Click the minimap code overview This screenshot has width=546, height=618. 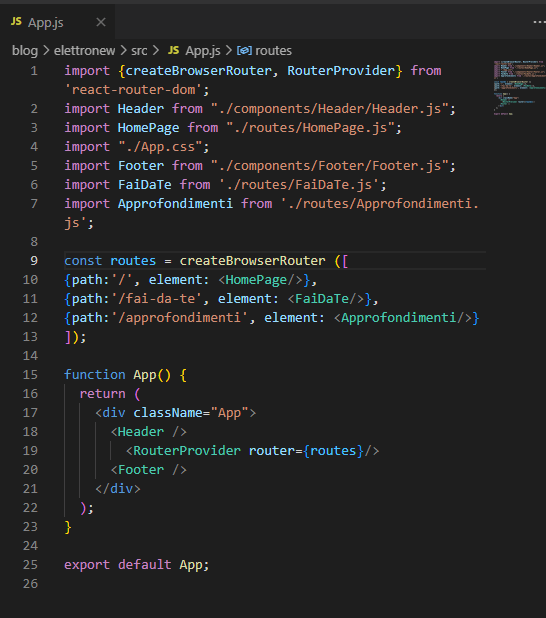point(519,87)
